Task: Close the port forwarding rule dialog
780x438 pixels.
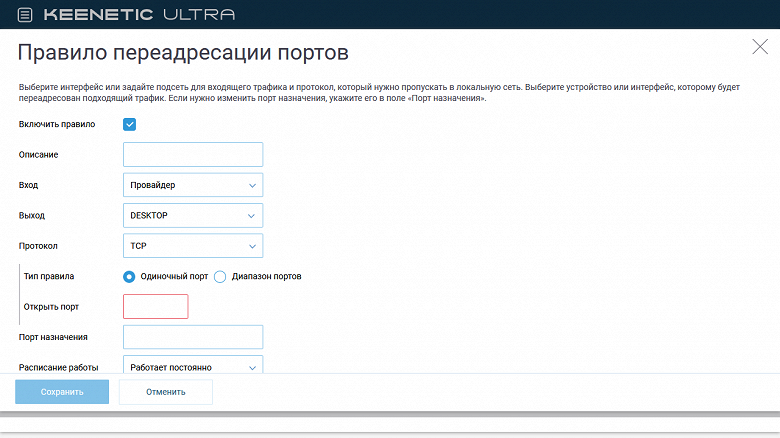Action: 760,47
